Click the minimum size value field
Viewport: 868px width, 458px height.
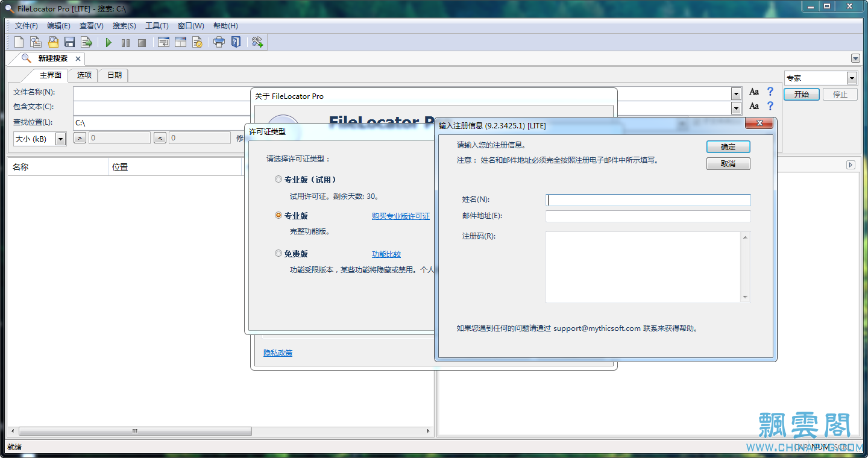[119, 138]
